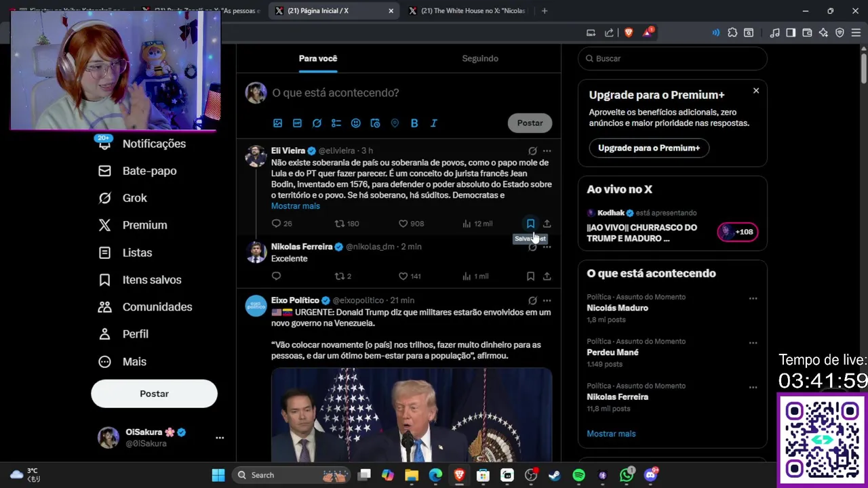The height and width of the screenshot is (488, 868).
Task: Add a GIF to the post
Action: pos(297,123)
